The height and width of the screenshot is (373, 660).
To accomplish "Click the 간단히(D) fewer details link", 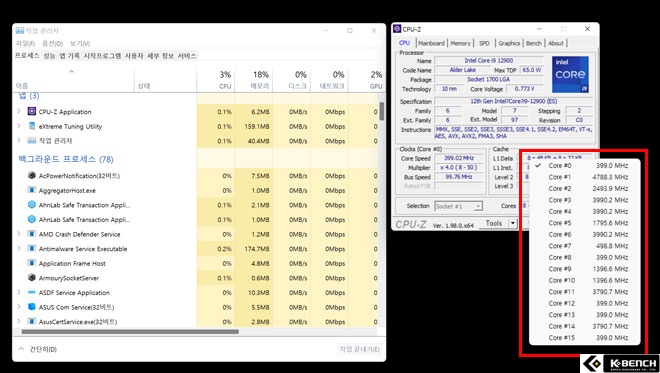I will point(43,349).
